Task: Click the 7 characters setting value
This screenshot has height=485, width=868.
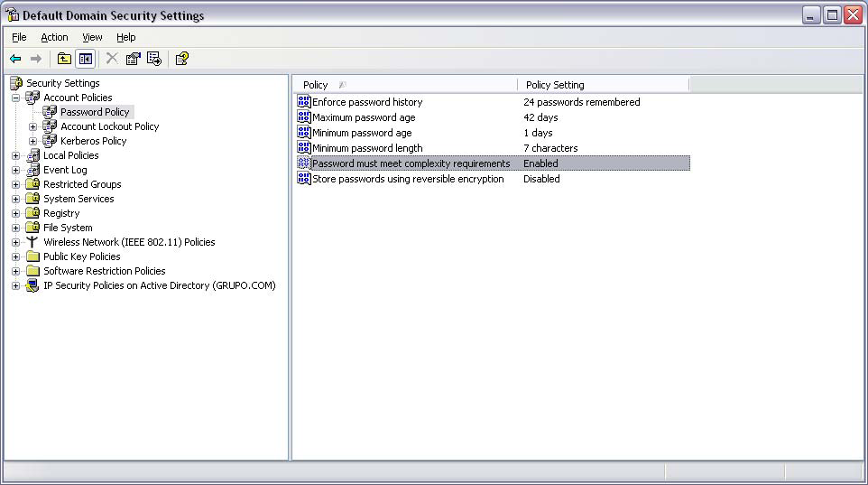Action: pos(550,148)
